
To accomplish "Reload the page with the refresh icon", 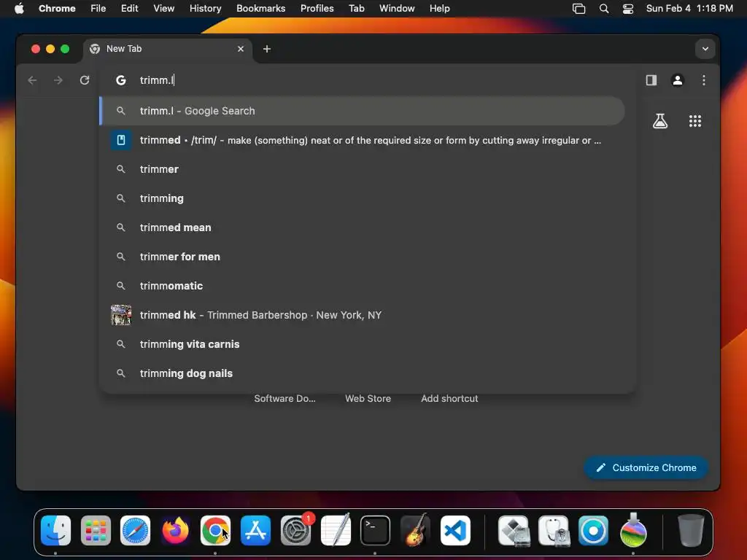I will pyautogui.click(x=85, y=80).
